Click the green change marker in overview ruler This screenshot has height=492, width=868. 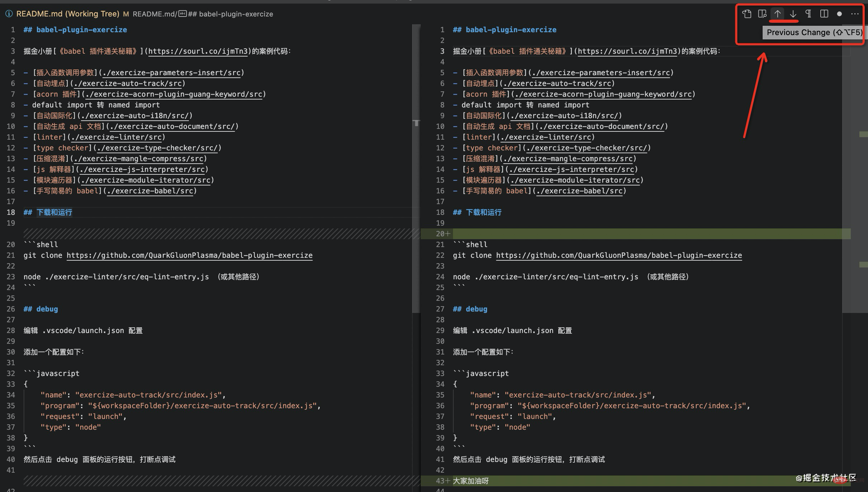click(x=863, y=134)
